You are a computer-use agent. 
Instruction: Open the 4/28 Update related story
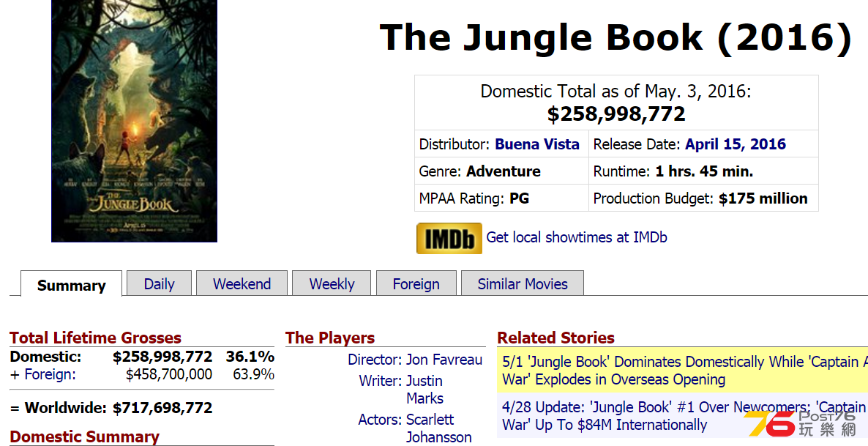pos(685,415)
